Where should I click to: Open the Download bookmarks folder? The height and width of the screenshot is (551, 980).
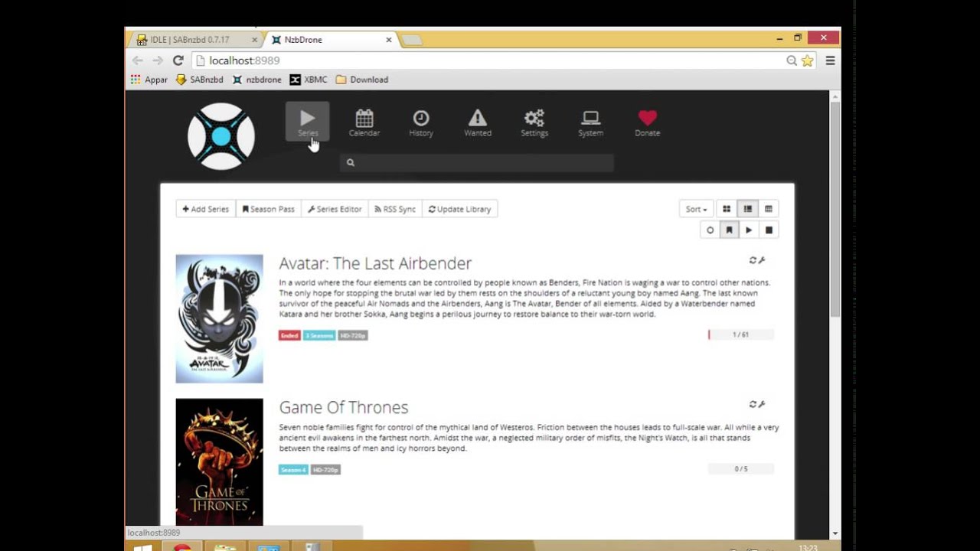(362, 80)
